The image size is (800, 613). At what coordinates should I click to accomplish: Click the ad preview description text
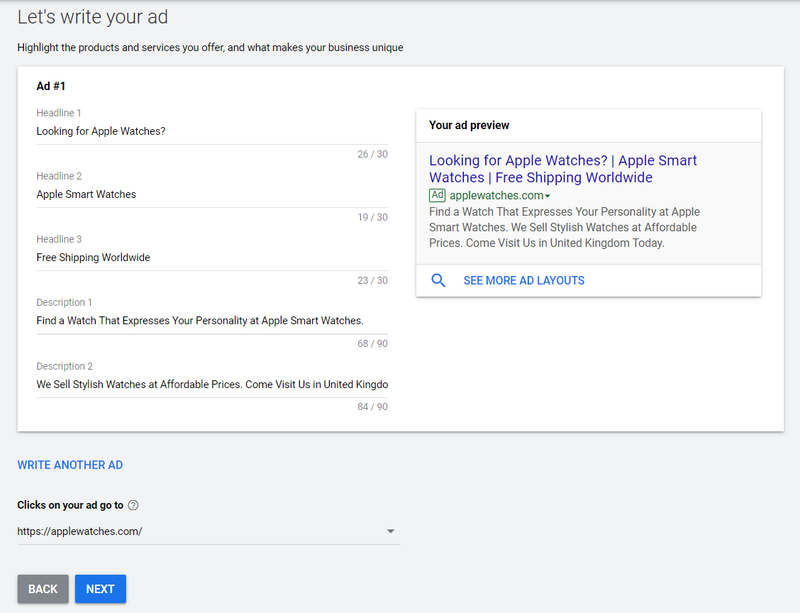pos(564,228)
